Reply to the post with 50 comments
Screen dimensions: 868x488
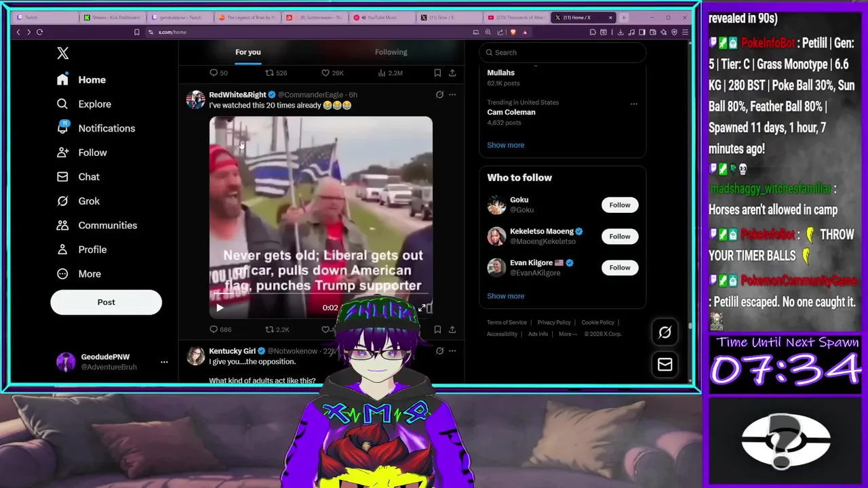(x=218, y=73)
